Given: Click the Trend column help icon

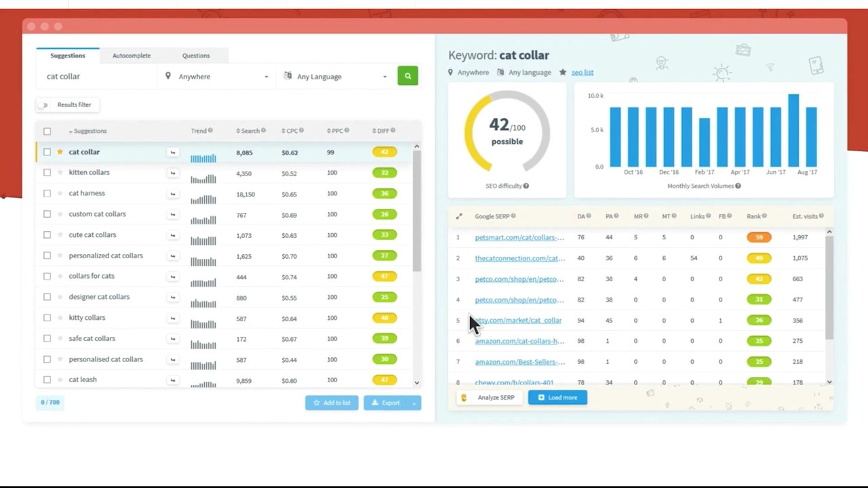Looking at the screenshot, I should 210,131.
